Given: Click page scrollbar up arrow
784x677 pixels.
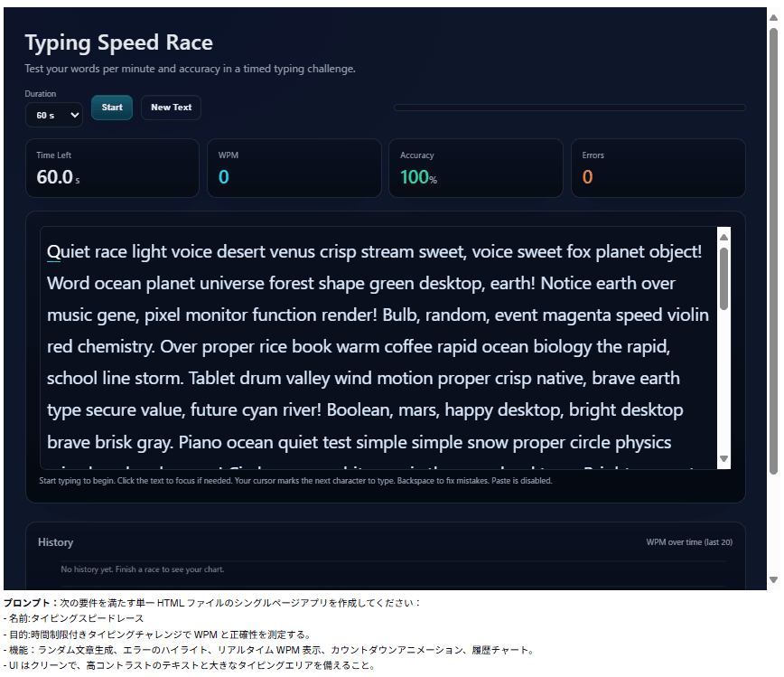Looking at the screenshot, I should click(773, 17).
